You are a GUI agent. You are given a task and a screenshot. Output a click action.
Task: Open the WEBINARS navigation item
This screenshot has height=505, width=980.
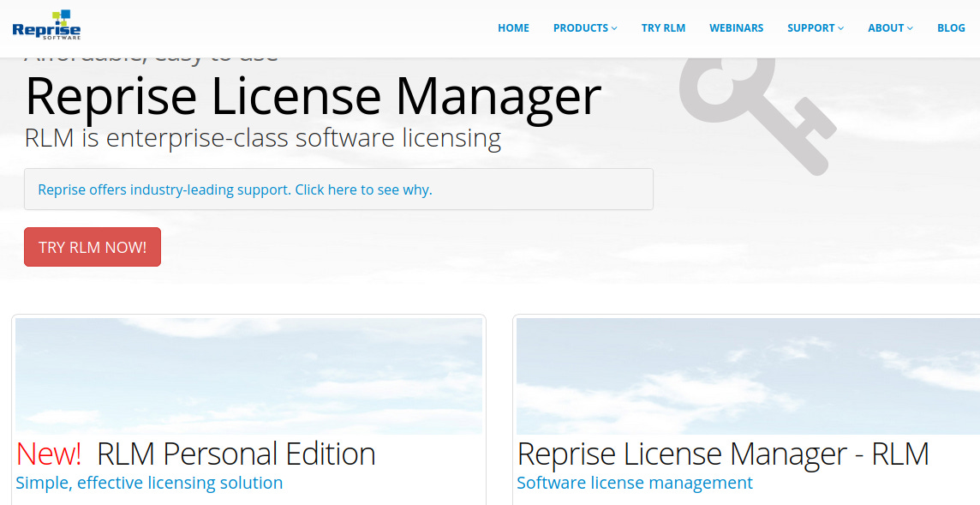point(737,27)
